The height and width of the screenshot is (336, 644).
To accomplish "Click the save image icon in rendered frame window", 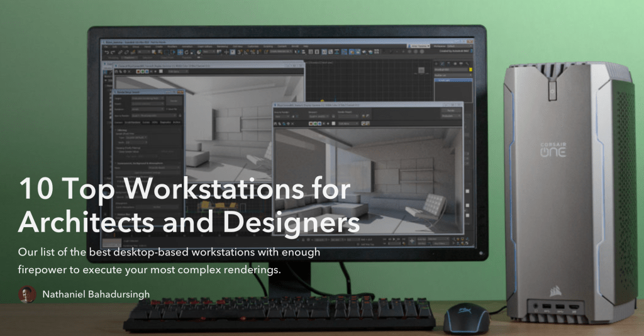I will click(277, 125).
